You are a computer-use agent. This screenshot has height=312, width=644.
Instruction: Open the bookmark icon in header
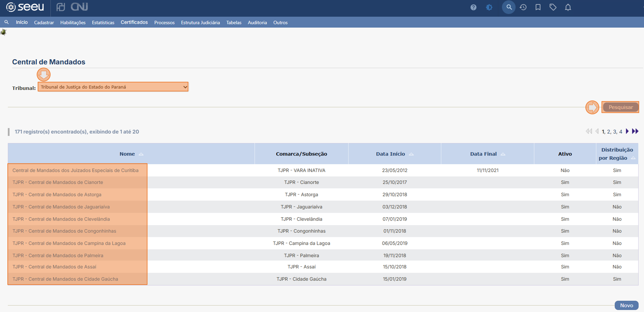point(538,7)
